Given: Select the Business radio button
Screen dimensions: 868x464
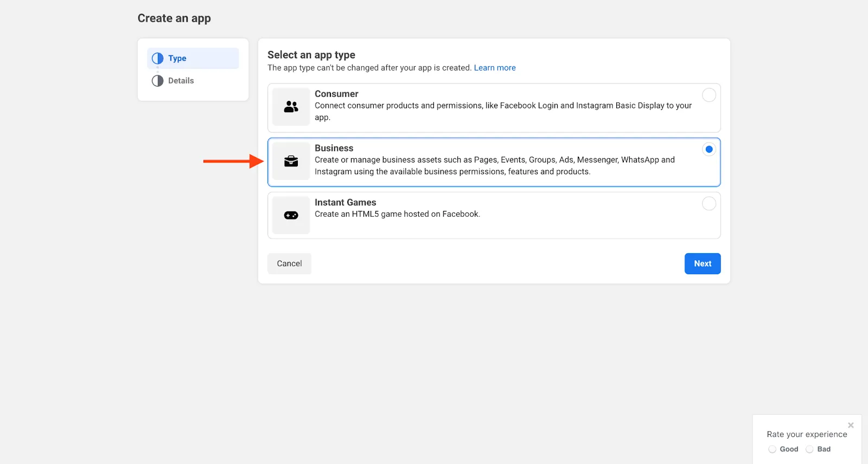Looking at the screenshot, I should [709, 149].
